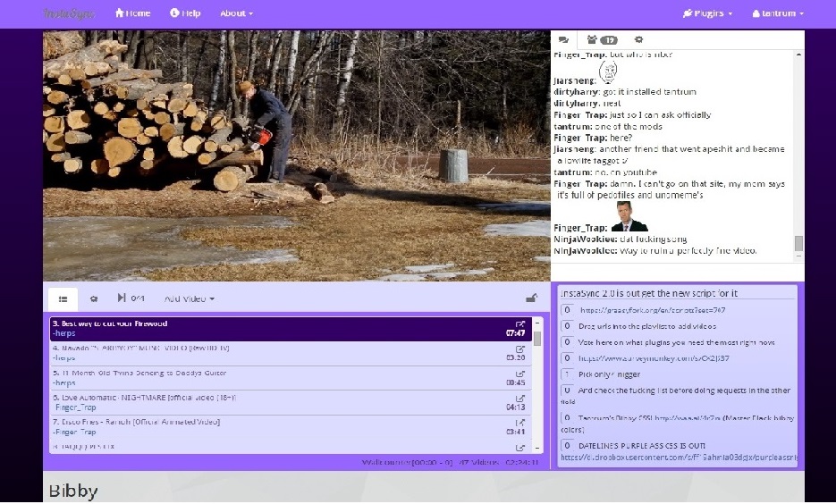Select Disco Fries - Ranch playlist entry
Image resolution: width=836 pixels, height=504 pixels.
coord(291,427)
